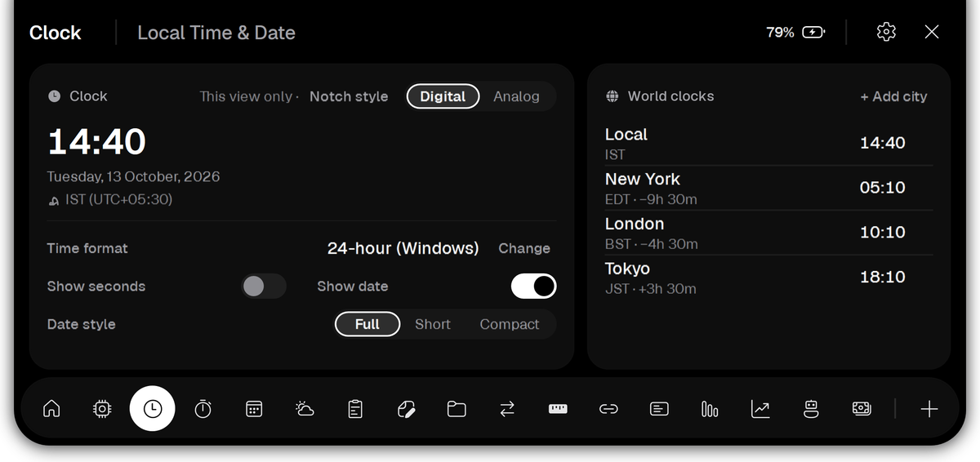Click the 24-hour (Windows) format value
Screen dimensions: 980x462
(x=403, y=248)
